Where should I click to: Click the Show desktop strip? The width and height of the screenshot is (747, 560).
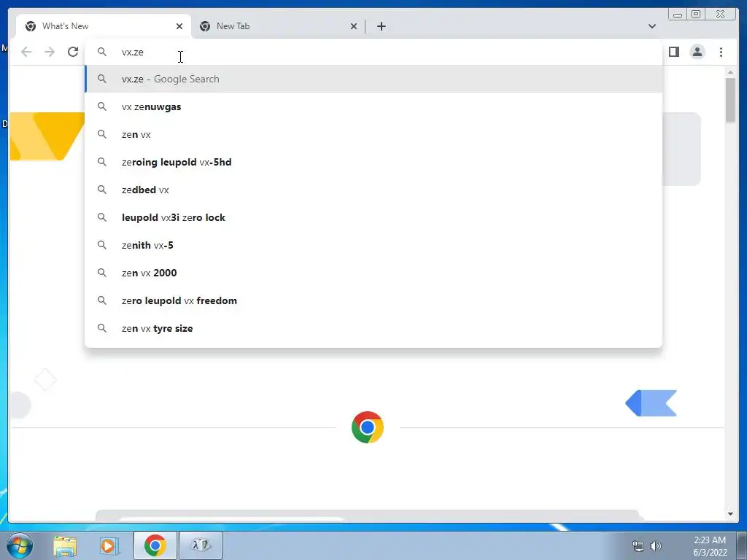click(x=742, y=545)
